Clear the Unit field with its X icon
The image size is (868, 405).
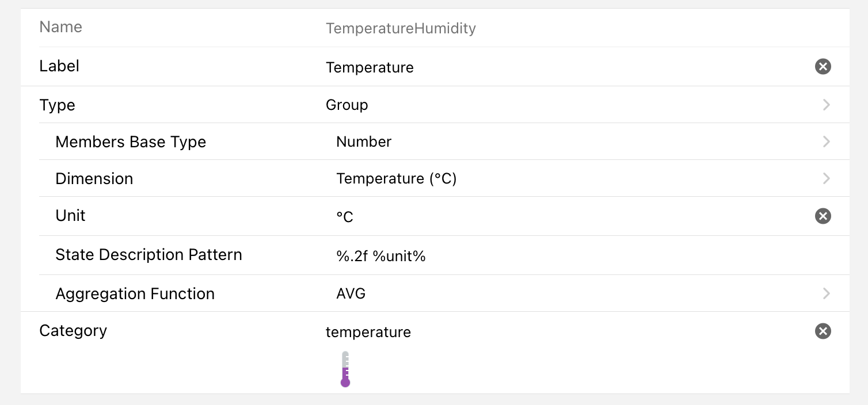pos(823,216)
